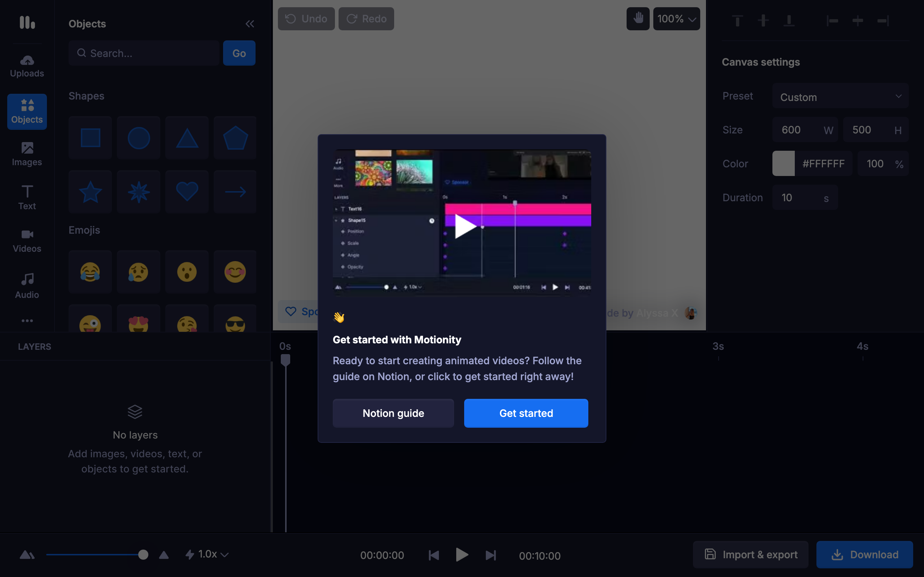Open the Uploads panel
924x577 pixels.
(x=27, y=66)
